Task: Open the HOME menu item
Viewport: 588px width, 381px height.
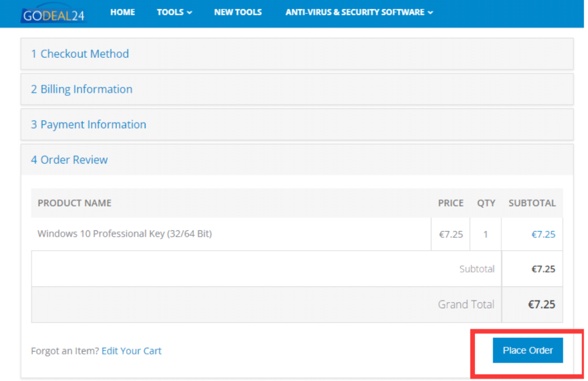Action: 122,12
